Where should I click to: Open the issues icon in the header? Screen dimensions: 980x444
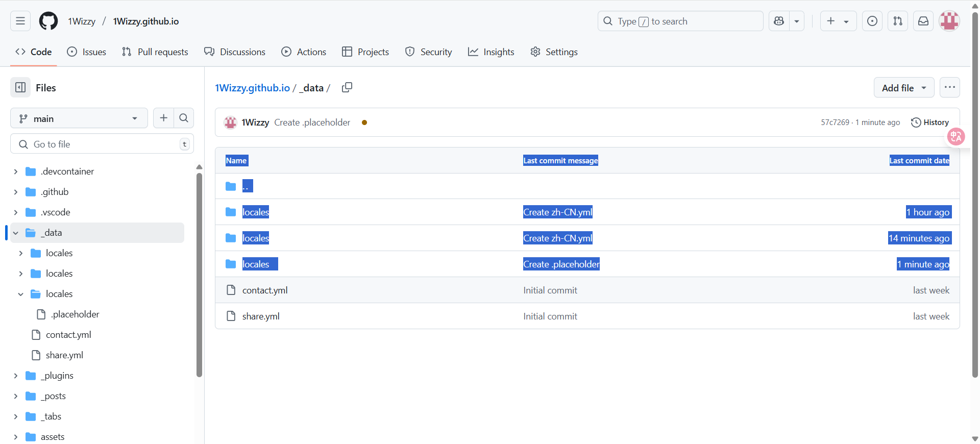tap(872, 21)
